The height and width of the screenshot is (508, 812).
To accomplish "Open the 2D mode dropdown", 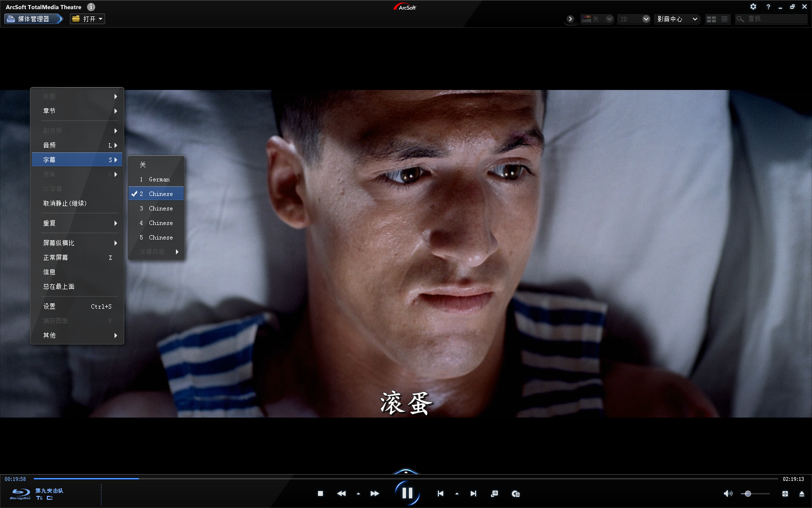I will click(634, 19).
